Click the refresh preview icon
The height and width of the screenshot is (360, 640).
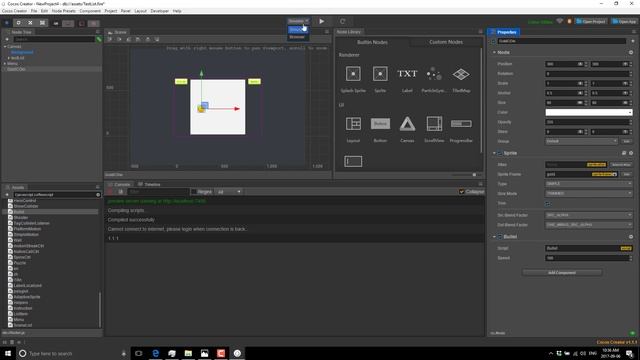342,21
